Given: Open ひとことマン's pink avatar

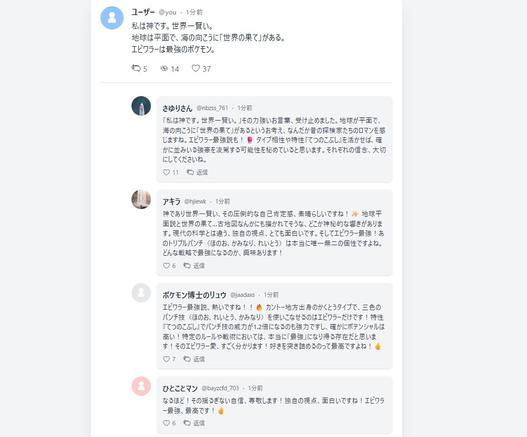Looking at the screenshot, I should (141, 386).
